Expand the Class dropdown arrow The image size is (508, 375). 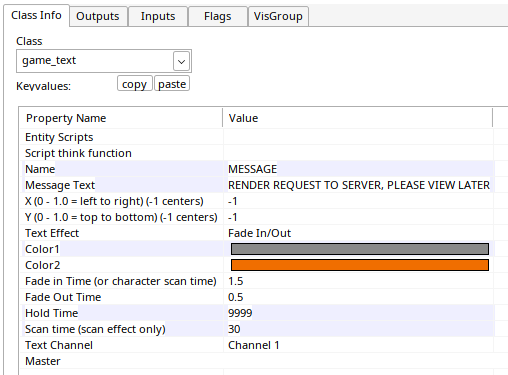181,61
